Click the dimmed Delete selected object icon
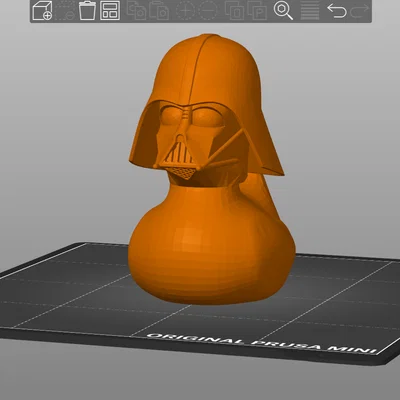Screen dimensions: 400x400 65,11
